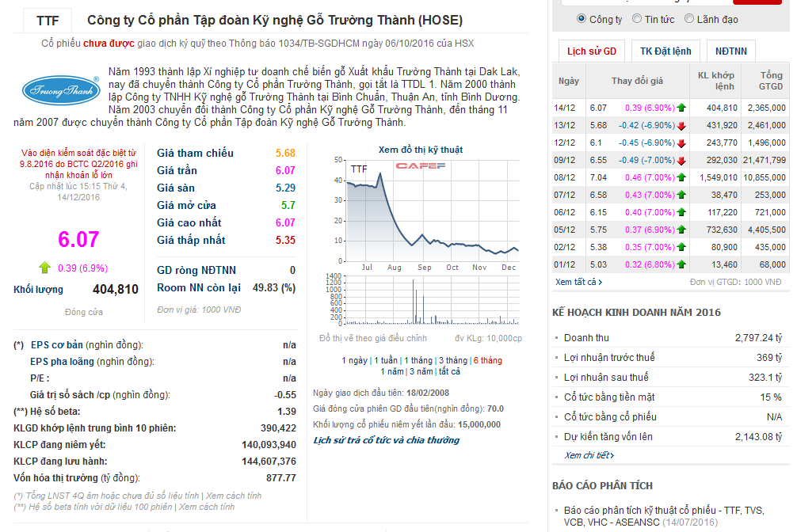The image size is (797, 532).
Task: Select the Lãnh đạo radio option
Action: point(689,19)
